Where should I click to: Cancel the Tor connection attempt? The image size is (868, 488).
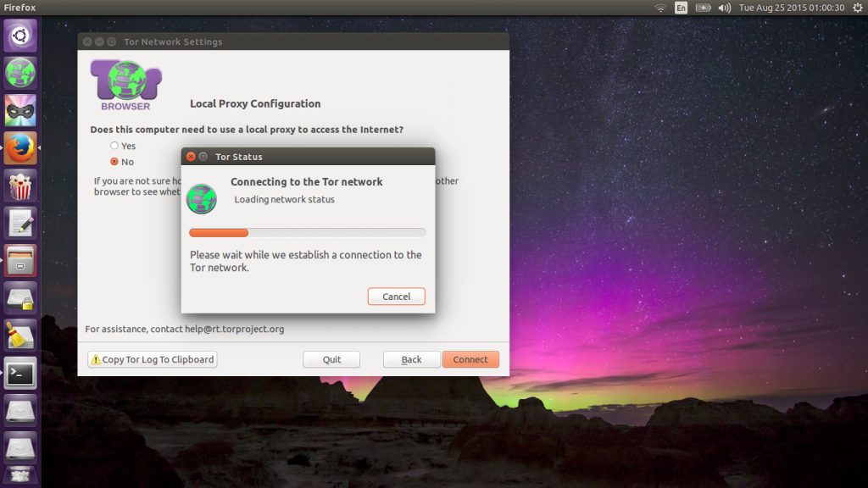click(397, 297)
